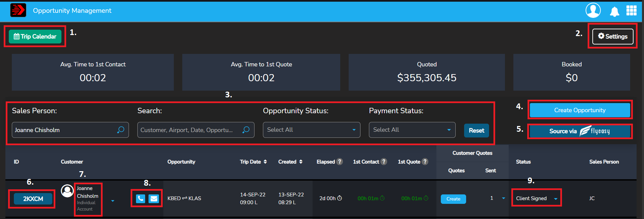
Task: Click the Sales Person search magnifier icon
Action: tap(120, 130)
